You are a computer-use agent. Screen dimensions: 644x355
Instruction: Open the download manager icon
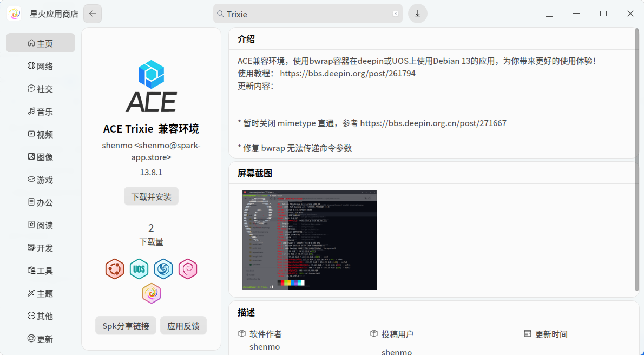point(417,14)
